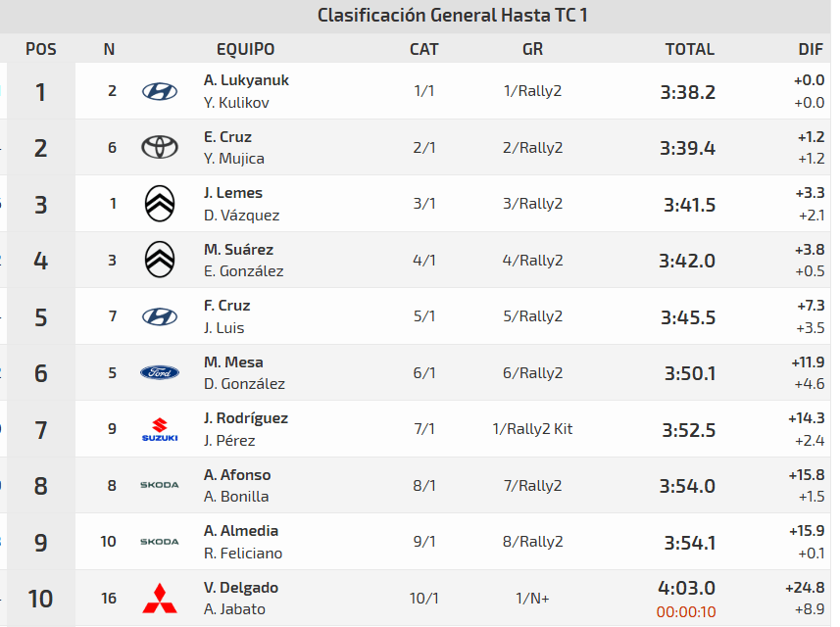
Task: Open driver V. Delgado's entry
Action: pos(241,588)
